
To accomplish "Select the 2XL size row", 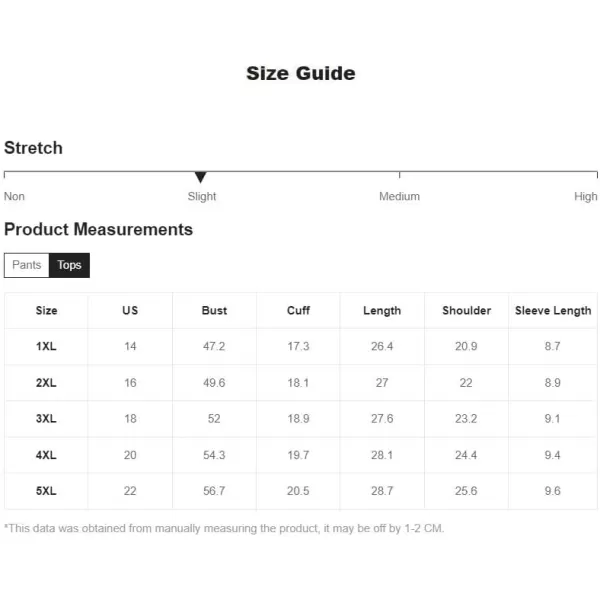I will 301,383.
